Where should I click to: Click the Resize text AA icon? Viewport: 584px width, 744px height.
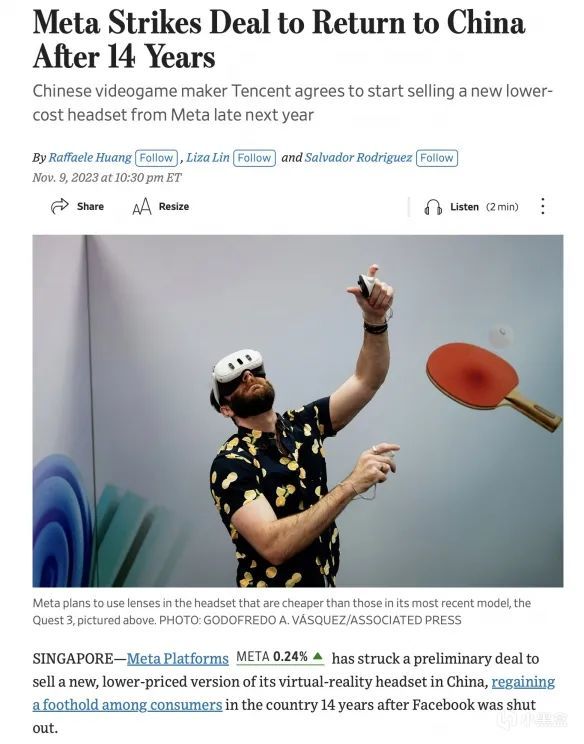pyautogui.click(x=141, y=206)
